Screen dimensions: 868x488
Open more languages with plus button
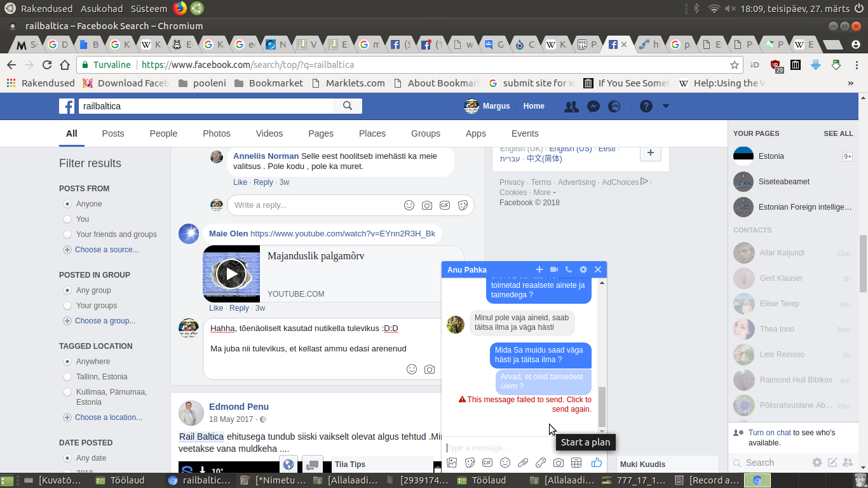click(x=650, y=153)
